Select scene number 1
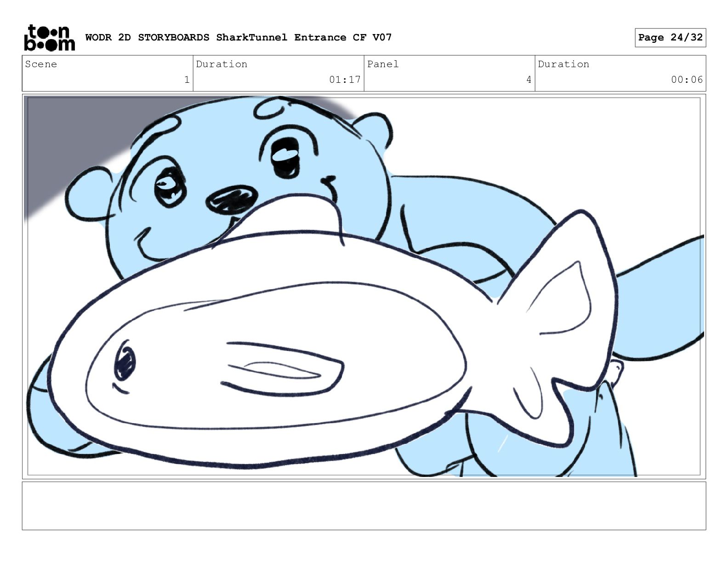The width and height of the screenshot is (728, 563). point(187,80)
